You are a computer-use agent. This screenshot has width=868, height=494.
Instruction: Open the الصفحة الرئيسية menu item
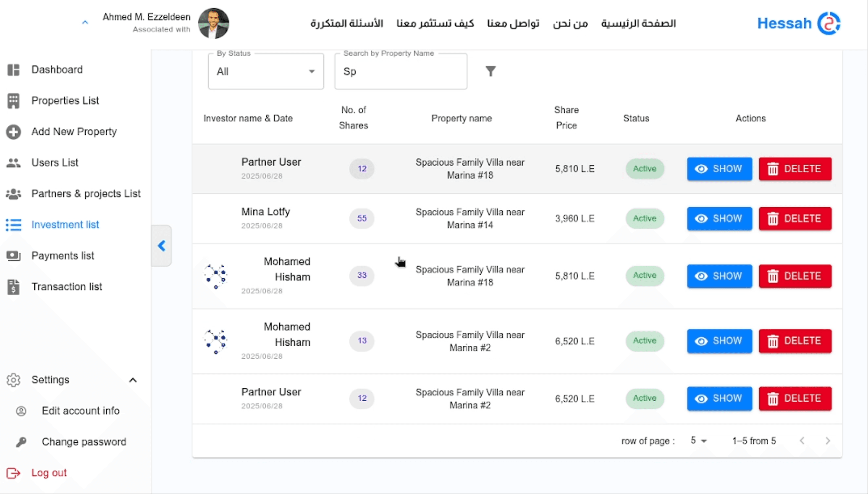[639, 24]
